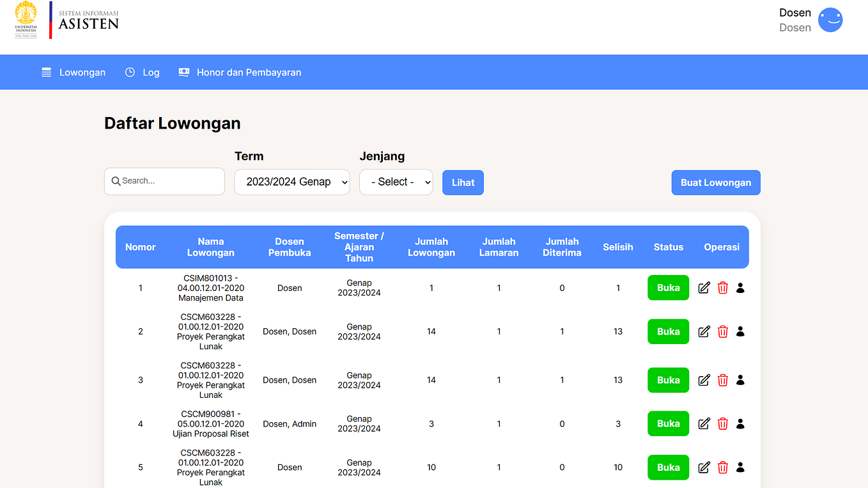View applicants person icon in row 3
Screen dimensions: 868x488
pos(740,380)
